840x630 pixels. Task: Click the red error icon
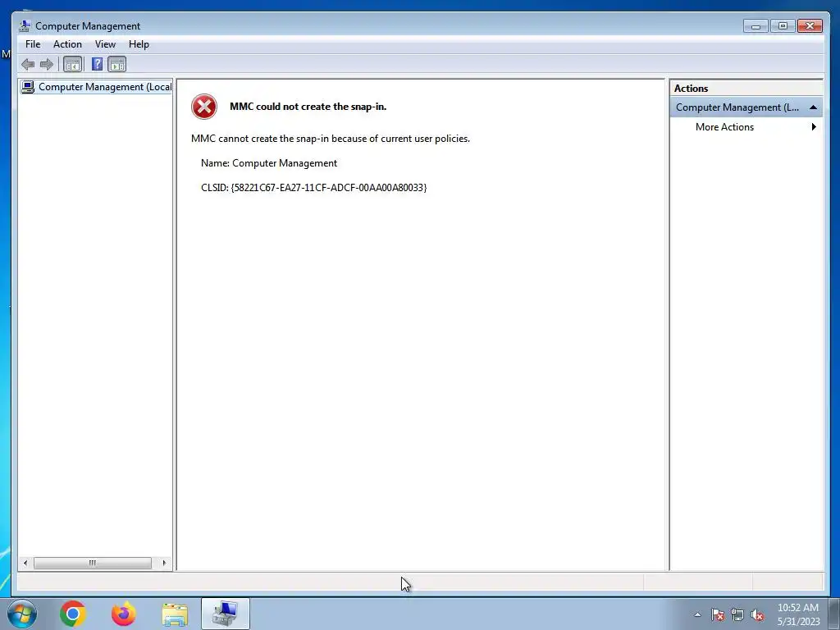pyautogui.click(x=204, y=107)
